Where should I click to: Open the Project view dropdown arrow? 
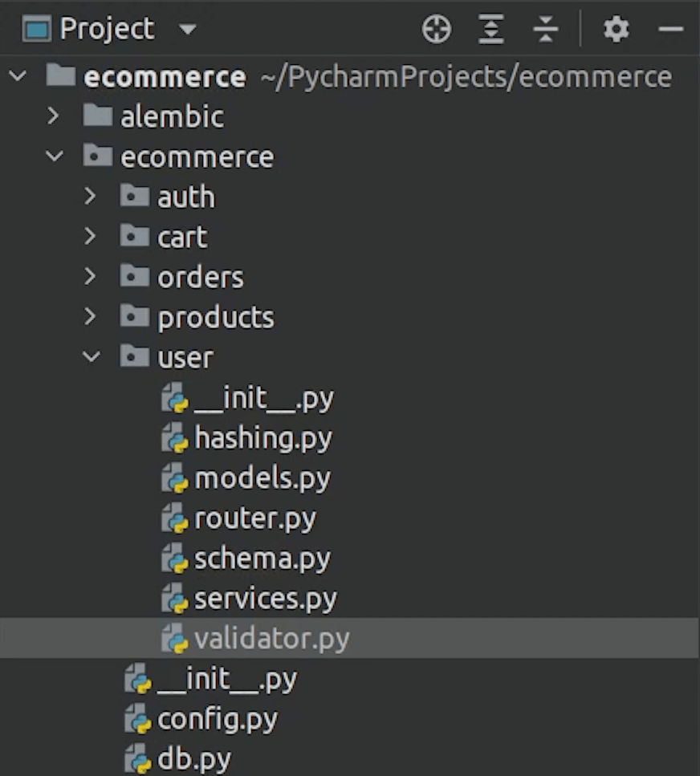187,31
